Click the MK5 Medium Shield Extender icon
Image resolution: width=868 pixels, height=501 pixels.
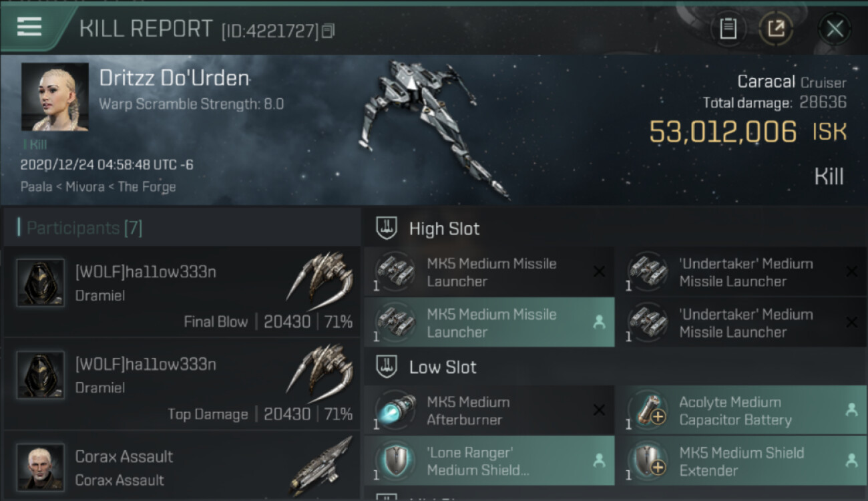click(x=648, y=461)
